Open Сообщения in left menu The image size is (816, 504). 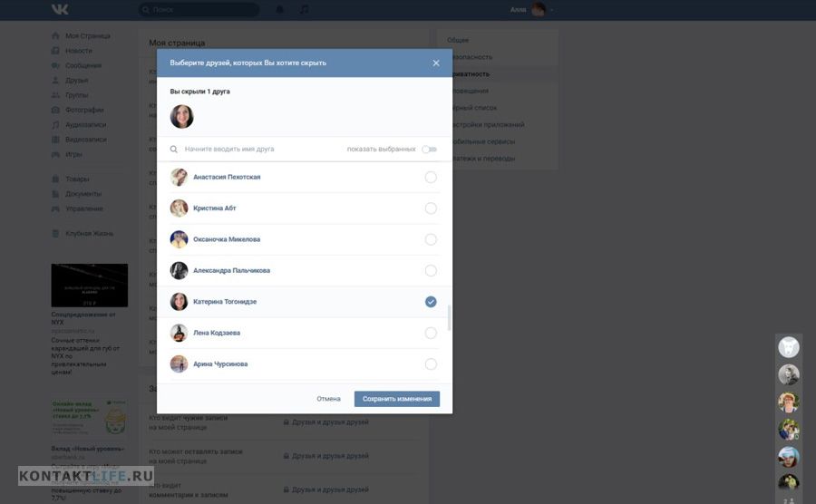[83, 65]
